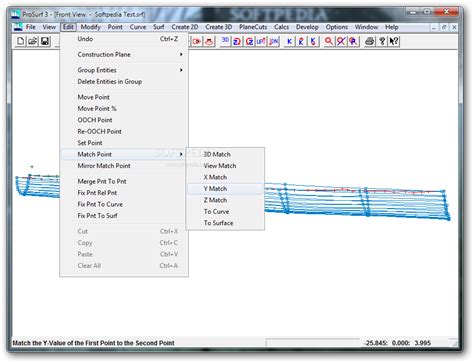Open the Window menu
474x363 pixels.
coord(366,27)
